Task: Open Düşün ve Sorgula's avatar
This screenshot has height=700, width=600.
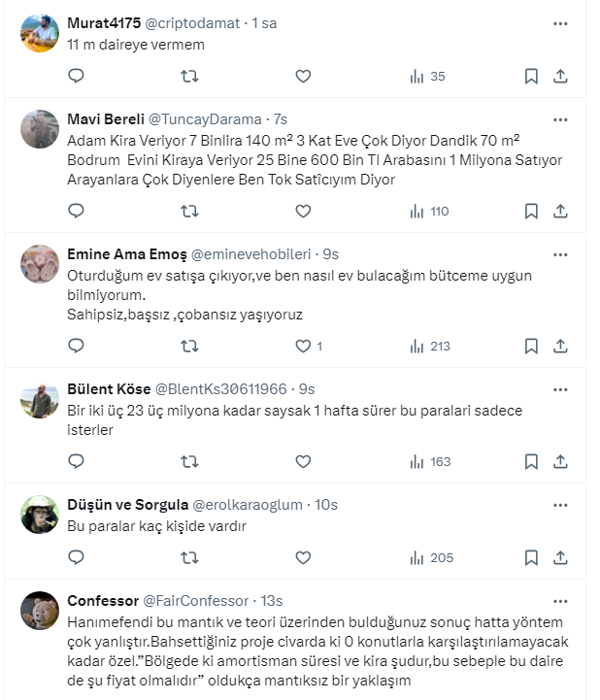Action: pos(40,515)
